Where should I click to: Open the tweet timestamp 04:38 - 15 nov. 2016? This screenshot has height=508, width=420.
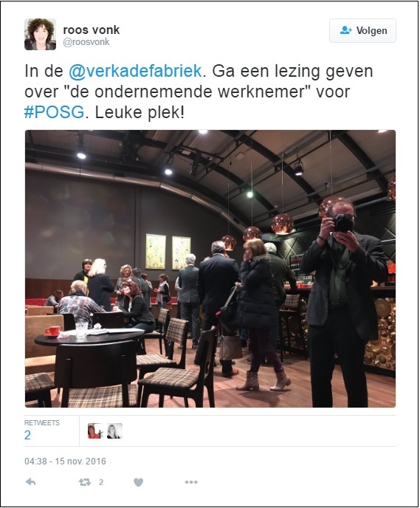[65, 461]
